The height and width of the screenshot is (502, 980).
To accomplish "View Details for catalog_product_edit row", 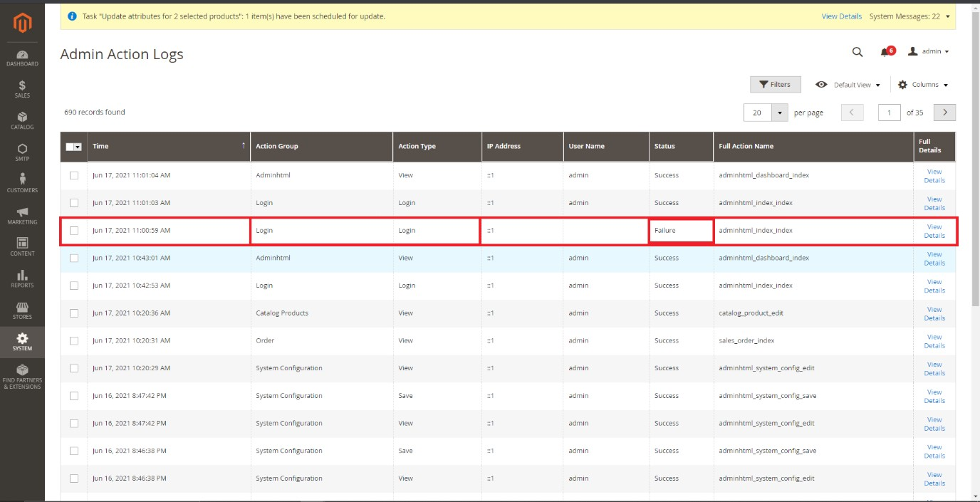I will [x=934, y=313].
